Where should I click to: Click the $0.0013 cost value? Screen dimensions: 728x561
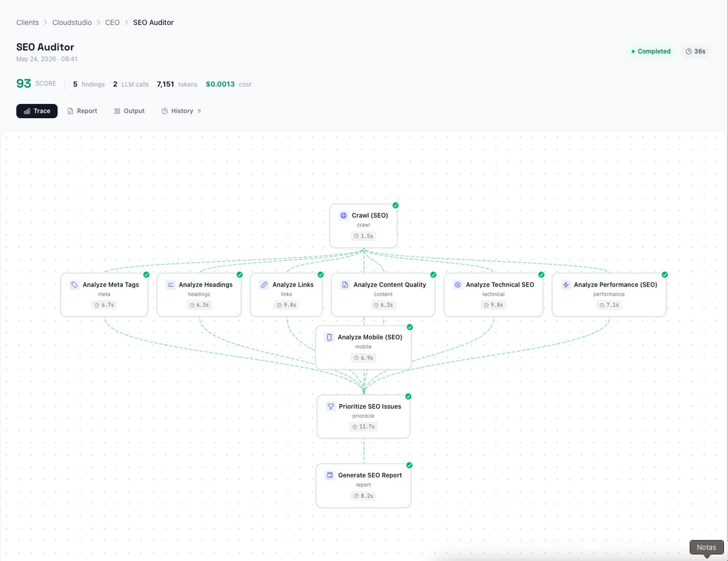click(x=220, y=84)
